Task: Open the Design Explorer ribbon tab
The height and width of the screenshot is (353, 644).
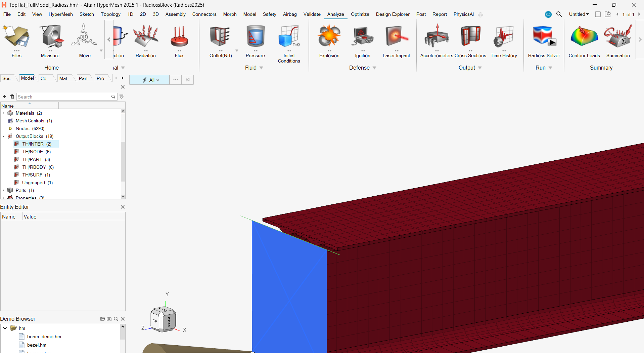Action: click(393, 14)
